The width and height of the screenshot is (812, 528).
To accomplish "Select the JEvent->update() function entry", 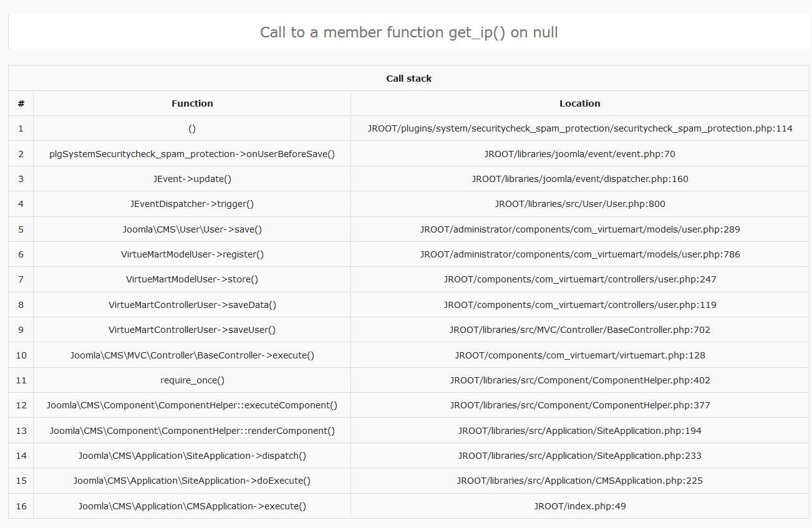I will click(192, 179).
